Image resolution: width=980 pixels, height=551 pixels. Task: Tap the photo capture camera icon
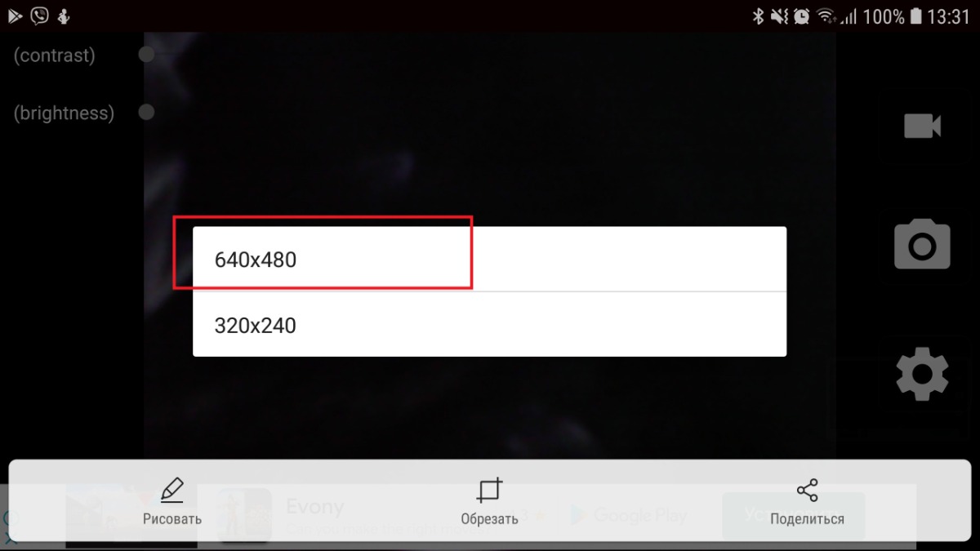[x=922, y=243]
